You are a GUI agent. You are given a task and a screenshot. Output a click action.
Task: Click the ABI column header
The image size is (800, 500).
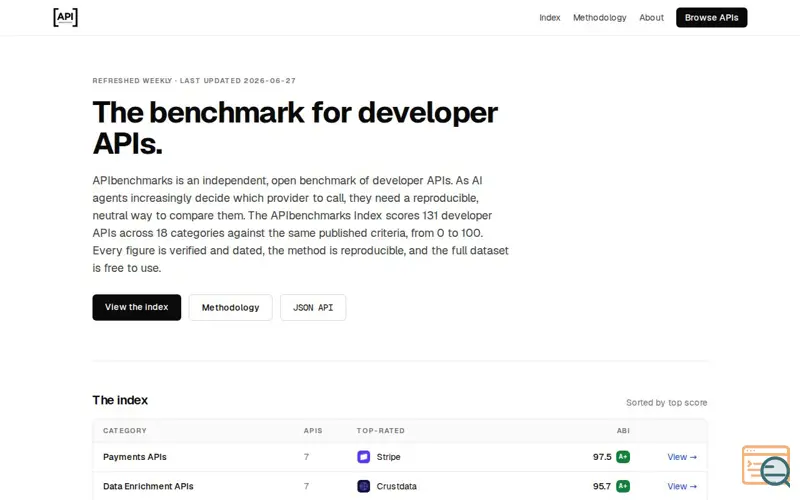click(x=623, y=431)
